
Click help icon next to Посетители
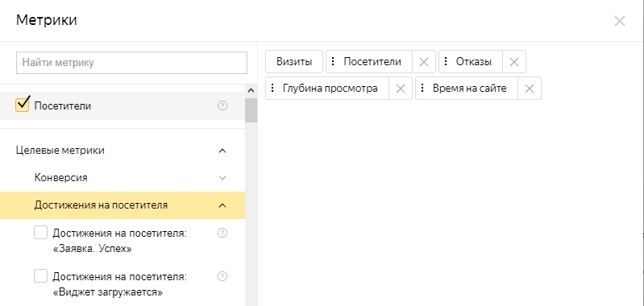click(x=222, y=105)
